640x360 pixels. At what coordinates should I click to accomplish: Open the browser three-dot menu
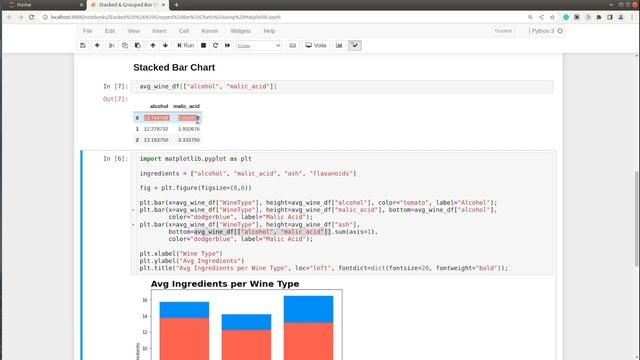tap(632, 17)
